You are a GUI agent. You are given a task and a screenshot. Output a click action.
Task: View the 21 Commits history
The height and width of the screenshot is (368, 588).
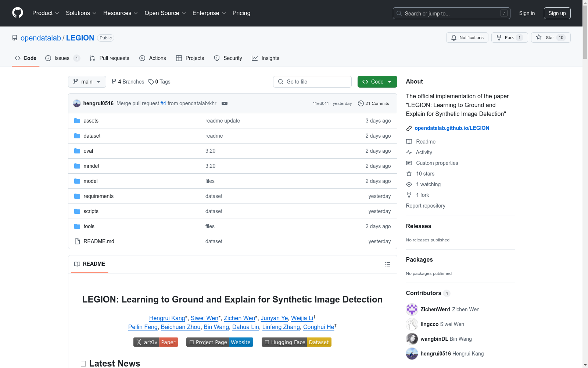point(373,103)
